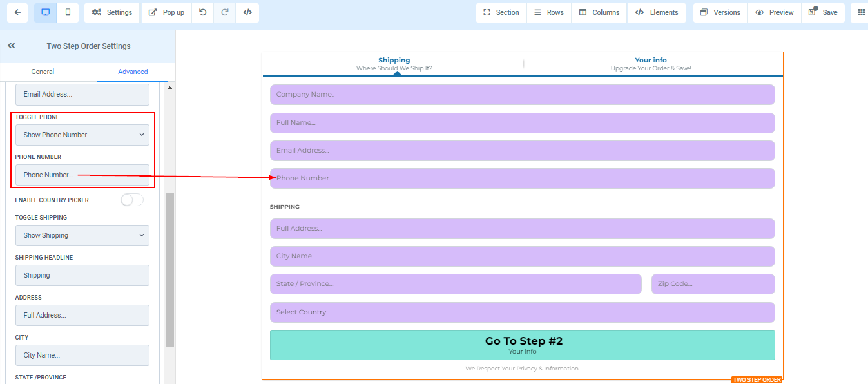Click the undo icon
This screenshot has width=868, height=384.
[202, 12]
